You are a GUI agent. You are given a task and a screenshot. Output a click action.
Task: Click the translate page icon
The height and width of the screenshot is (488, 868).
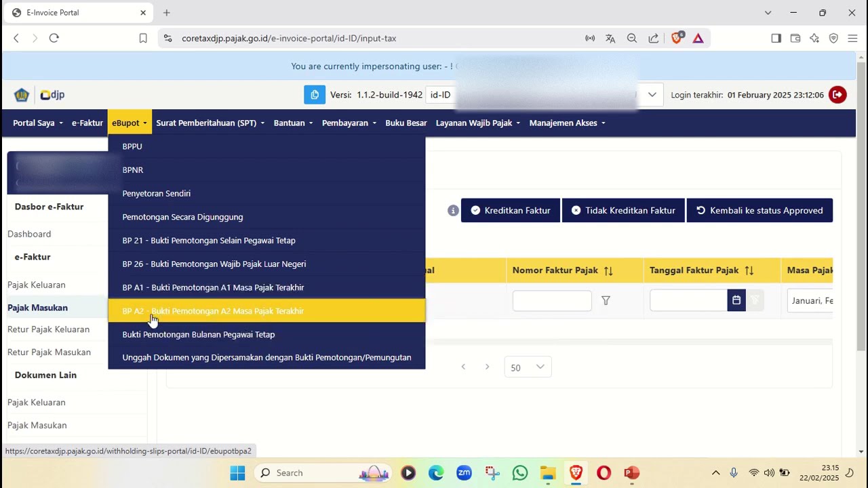coord(610,38)
